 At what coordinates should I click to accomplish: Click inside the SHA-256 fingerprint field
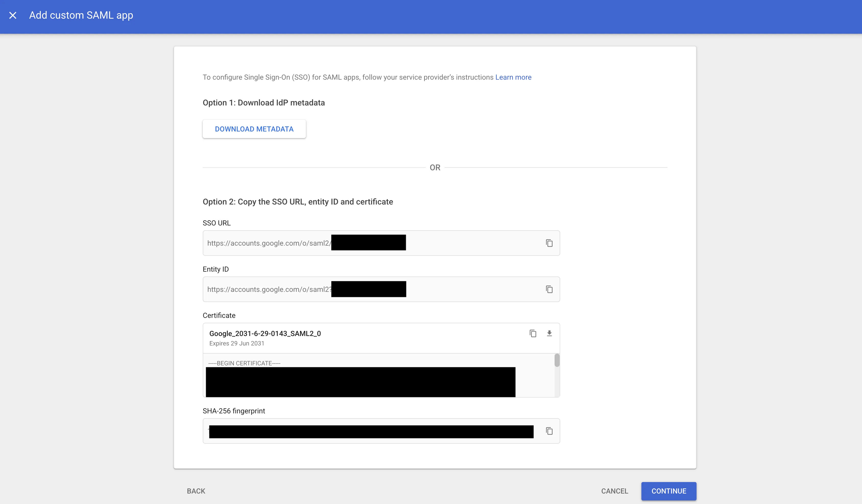pyautogui.click(x=381, y=431)
